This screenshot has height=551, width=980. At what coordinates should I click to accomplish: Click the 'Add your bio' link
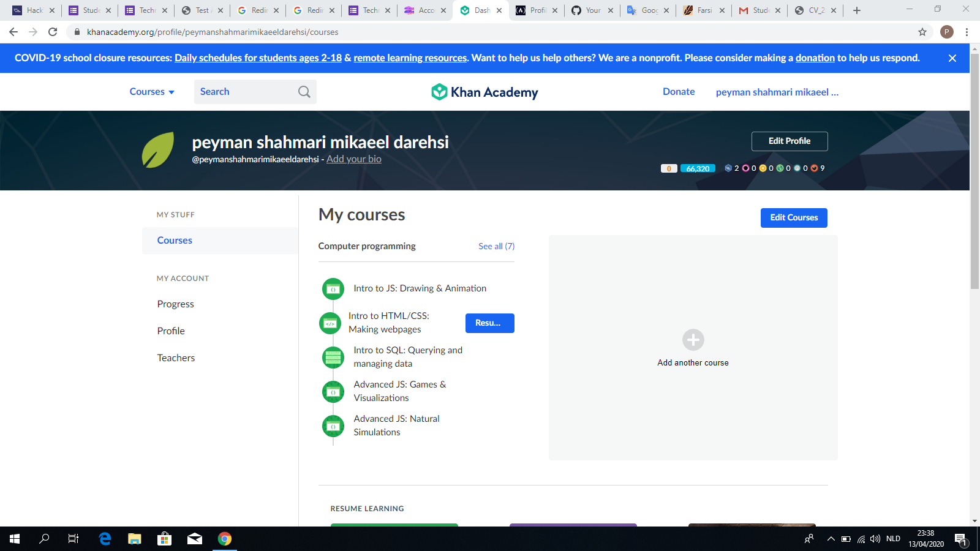(354, 159)
